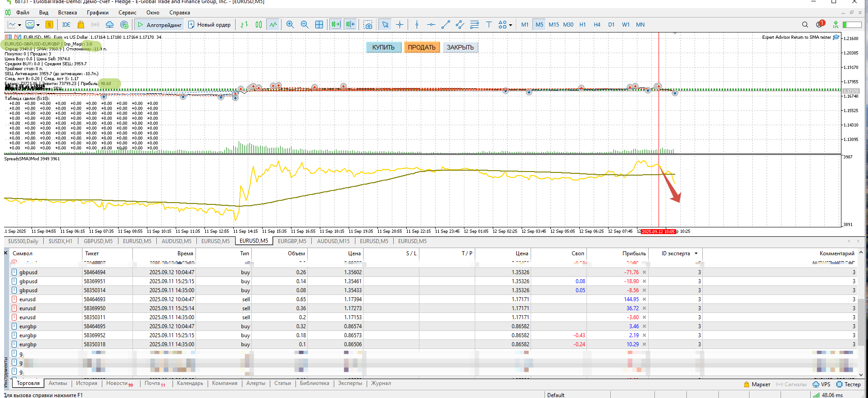
Task: Switch timeframe to M15
Action: tap(554, 25)
